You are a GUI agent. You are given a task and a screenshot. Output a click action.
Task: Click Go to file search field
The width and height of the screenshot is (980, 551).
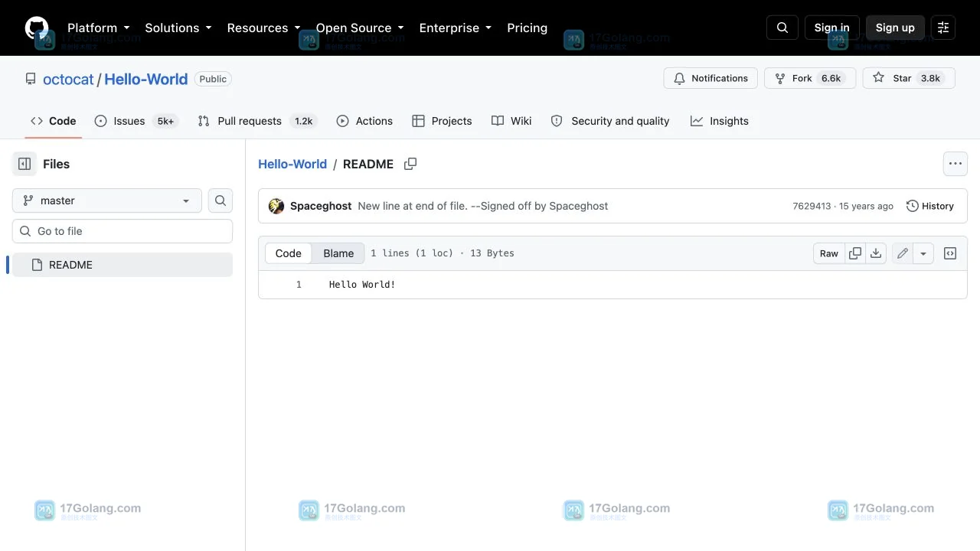point(122,231)
